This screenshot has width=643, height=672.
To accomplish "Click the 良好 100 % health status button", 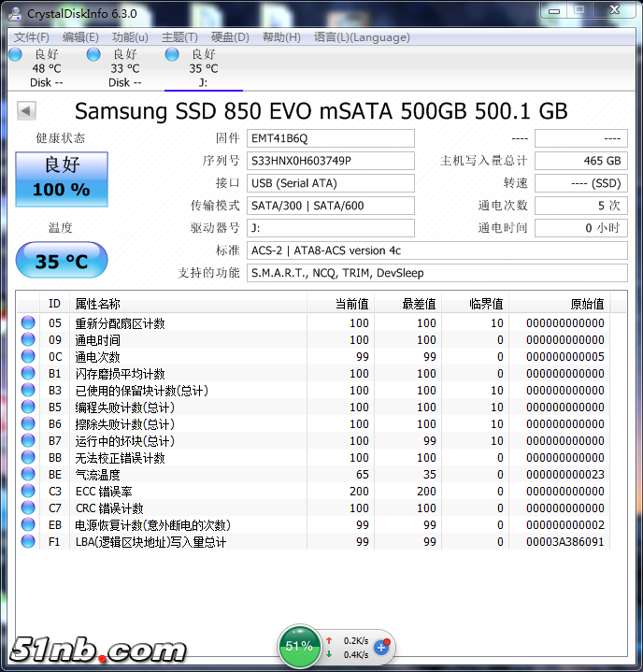I will click(x=62, y=178).
